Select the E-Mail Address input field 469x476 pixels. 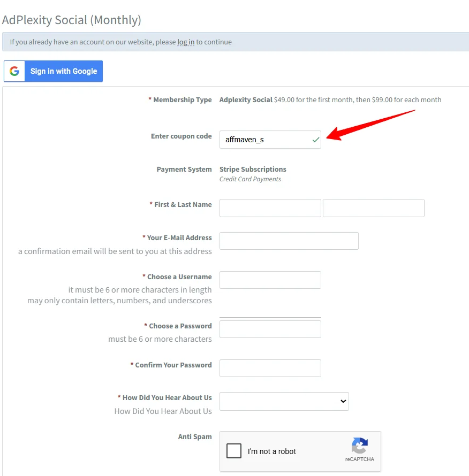289,241
